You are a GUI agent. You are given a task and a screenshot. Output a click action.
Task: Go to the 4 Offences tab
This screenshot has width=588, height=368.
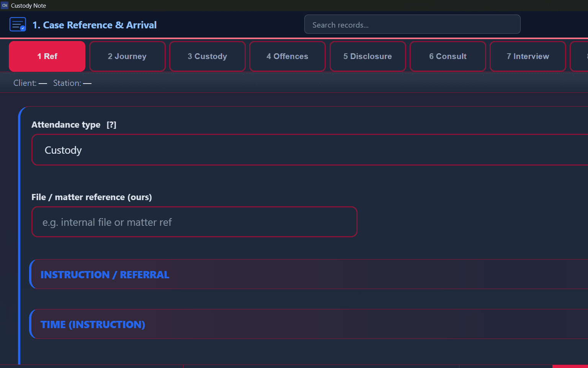[x=287, y=56]
